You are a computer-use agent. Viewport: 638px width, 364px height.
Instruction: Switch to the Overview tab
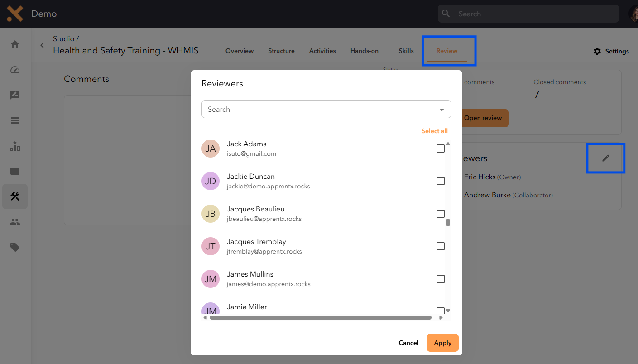240,51
